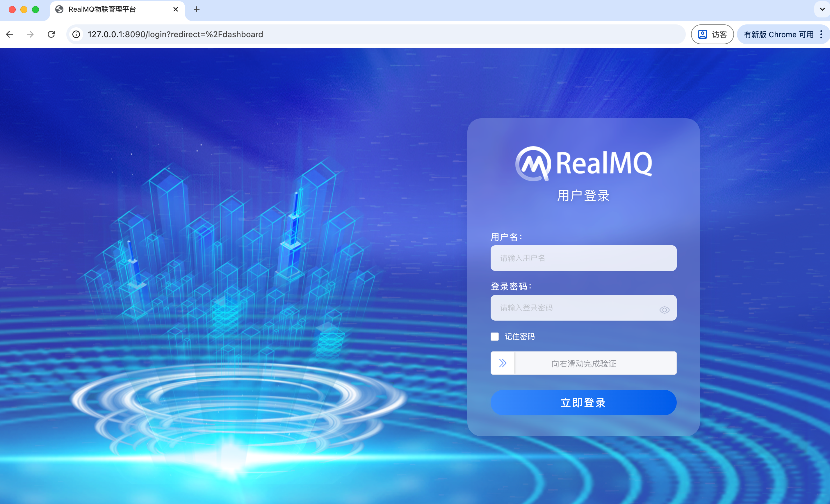Image resolution: width=830 pixels, height=504 pixels.
Task: Click the 用户登录 heading text
Action: [583, 196]
